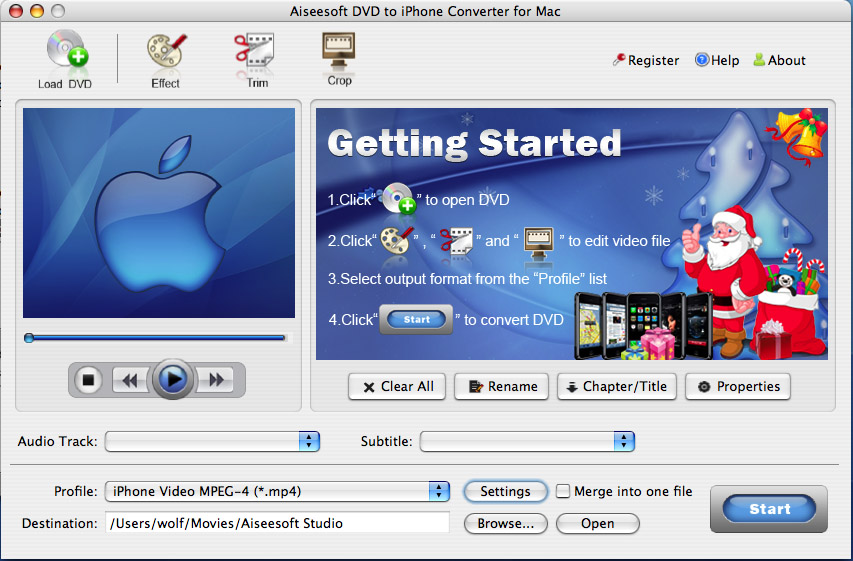Open the Chapter/Title button

tap(617, 386)
